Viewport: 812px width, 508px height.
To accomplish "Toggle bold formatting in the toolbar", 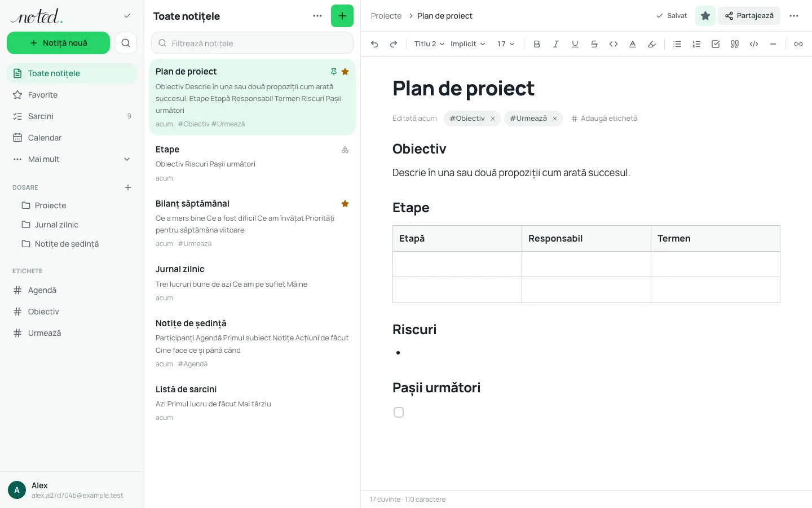I will click(x=537, y=44).
